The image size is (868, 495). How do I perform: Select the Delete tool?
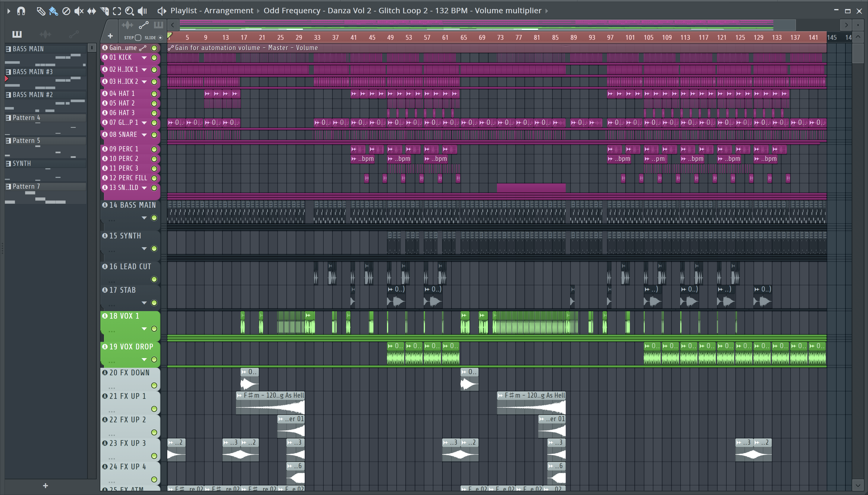pos(66,11)
